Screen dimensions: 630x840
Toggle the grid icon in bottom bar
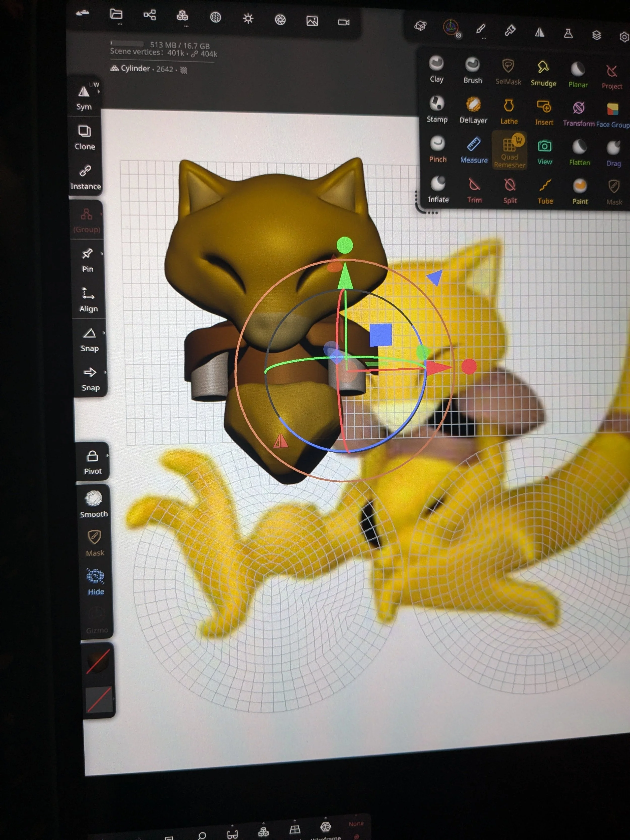[x=295, y=829]
